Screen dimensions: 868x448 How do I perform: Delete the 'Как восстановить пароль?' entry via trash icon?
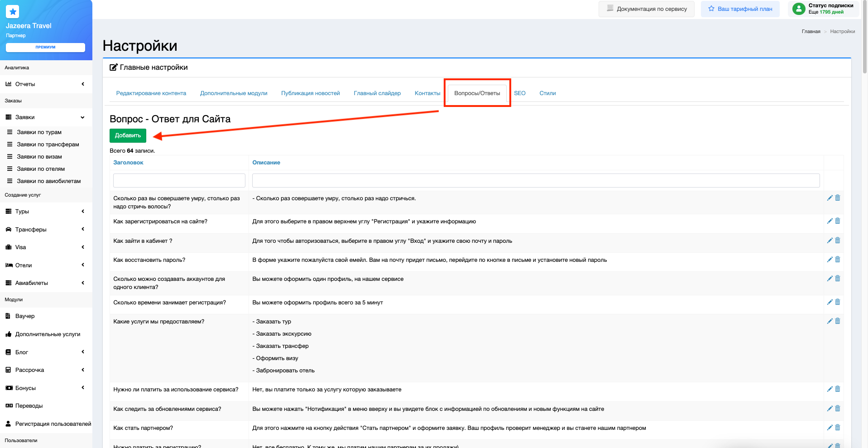(838, 260)
